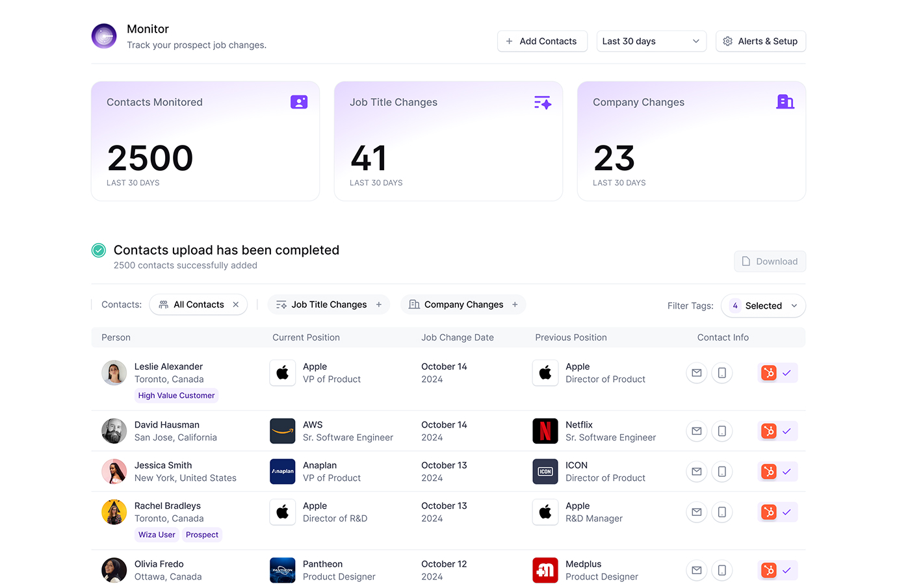Click the High Value Customer tag
The height and width of the screenshot is (588, 897).
176,395
